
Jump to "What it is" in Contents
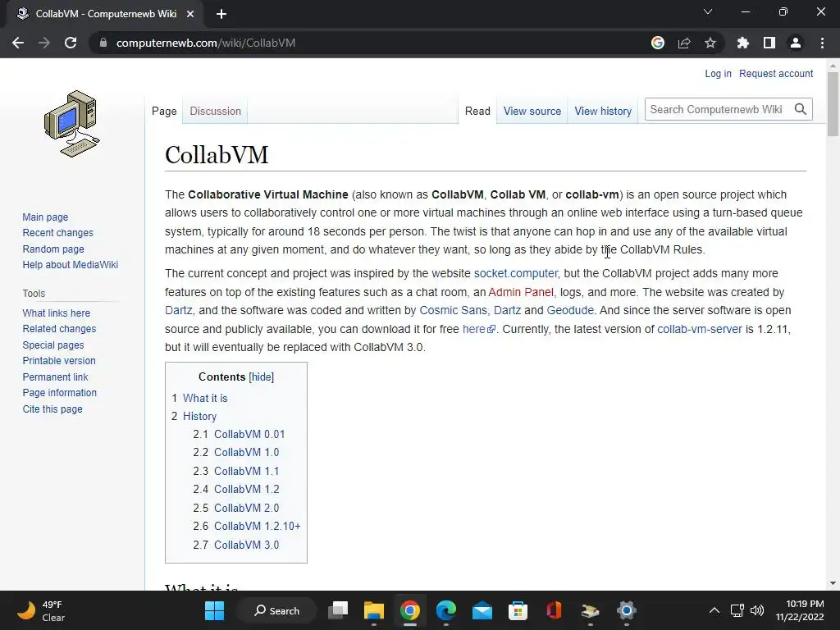pyautogui.click(x=205, y=398)
